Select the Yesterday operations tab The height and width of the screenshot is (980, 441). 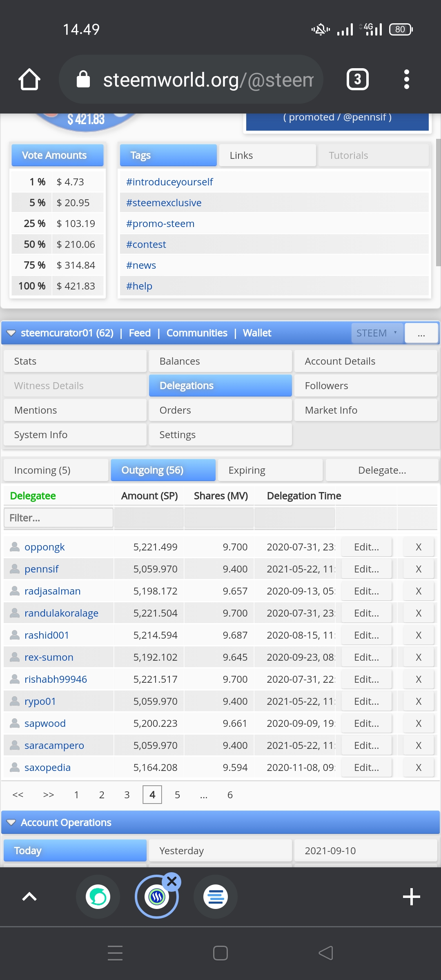point(220,851)
